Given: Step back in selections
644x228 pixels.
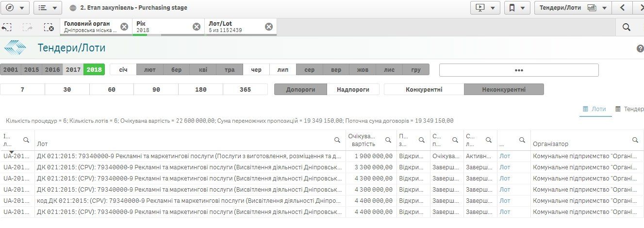Looking at the screenshot, I should tap(7, 27).
